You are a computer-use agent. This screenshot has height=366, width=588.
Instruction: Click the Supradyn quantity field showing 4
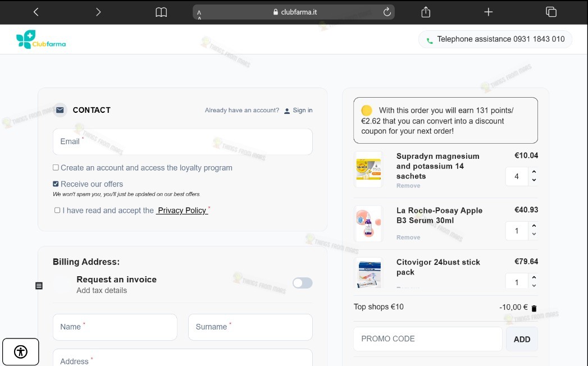(x=517, y=176)
